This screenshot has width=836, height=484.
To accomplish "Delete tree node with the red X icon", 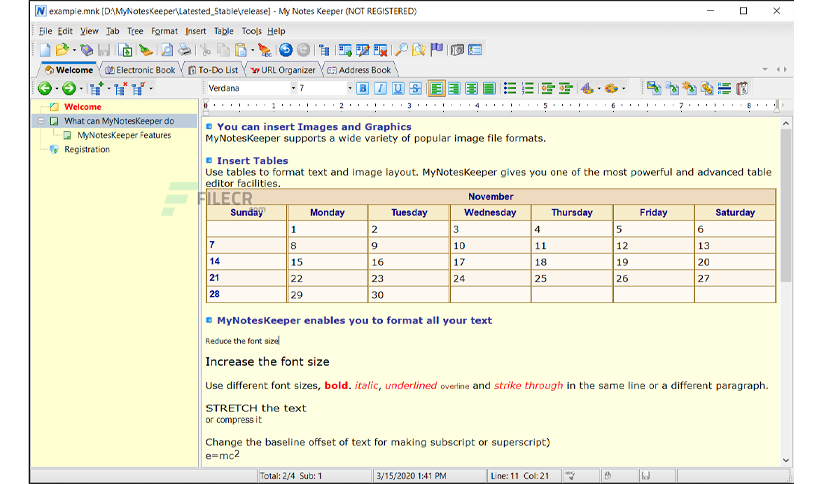I will 120,88.
